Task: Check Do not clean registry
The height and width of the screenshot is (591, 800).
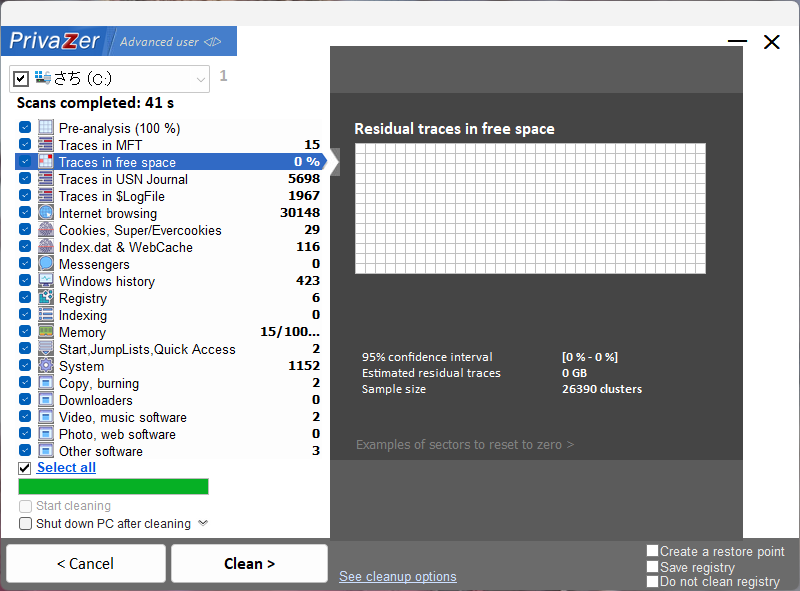Action: pyautogui.click(x=653, y=581)
